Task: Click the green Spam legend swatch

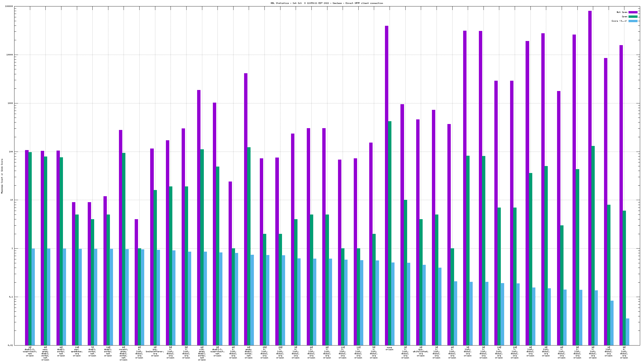Action: (633, 17)
